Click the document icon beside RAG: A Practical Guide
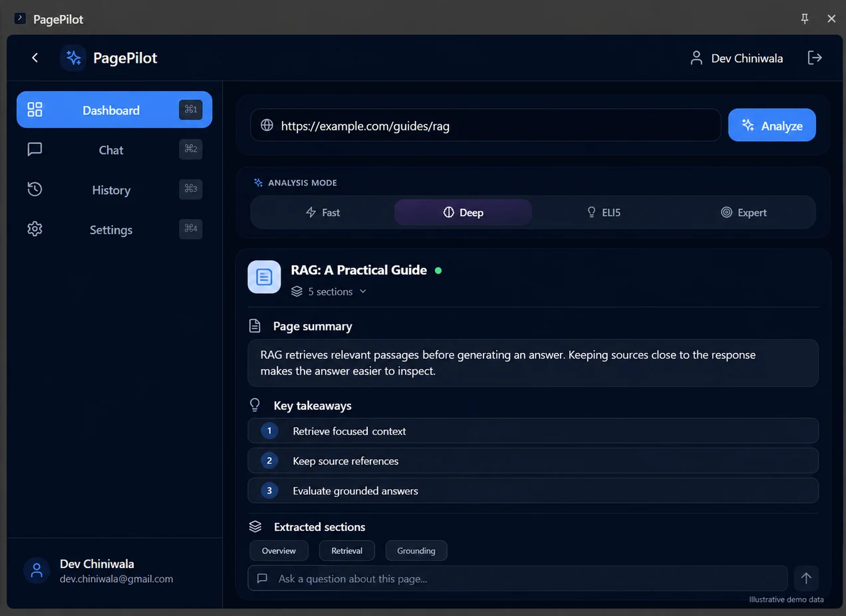 click(264, 277)
